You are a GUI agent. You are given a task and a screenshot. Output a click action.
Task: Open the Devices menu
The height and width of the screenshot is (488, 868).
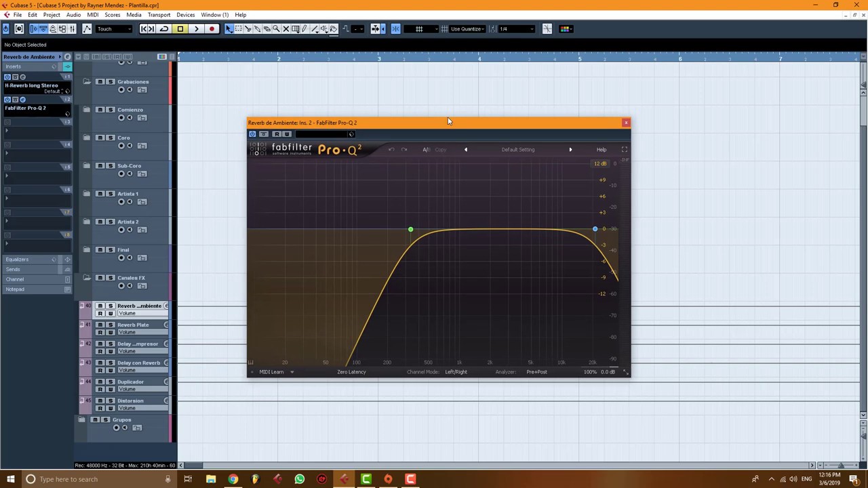click(185, 14)
